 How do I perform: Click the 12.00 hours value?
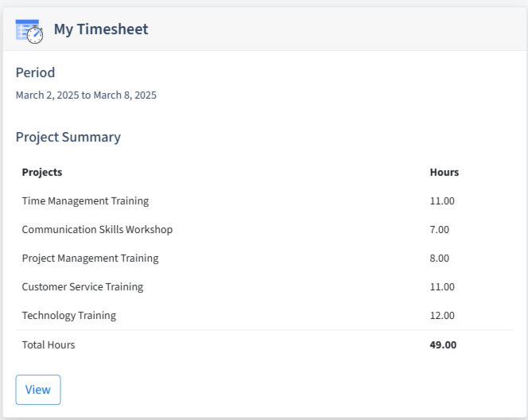[x=442, y=316]
